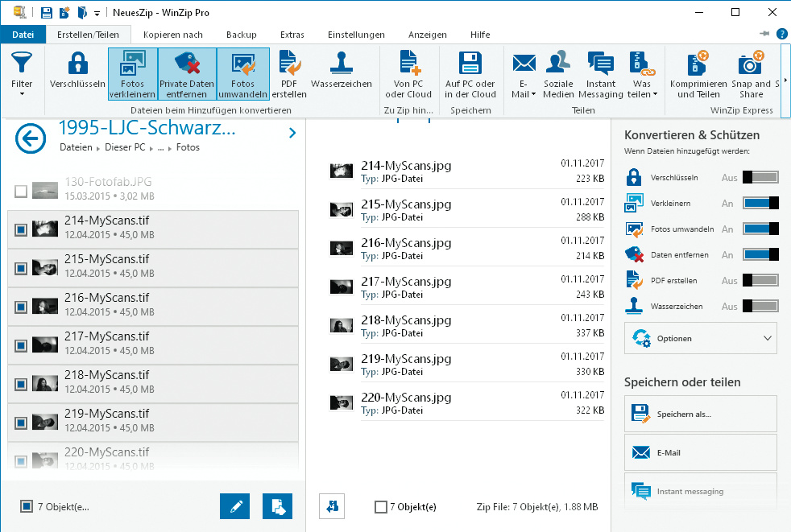Image resolution: width=791 pixels, height=532 pixels.
Task: Switch to the Backup tab
Action: coord(241,35)
